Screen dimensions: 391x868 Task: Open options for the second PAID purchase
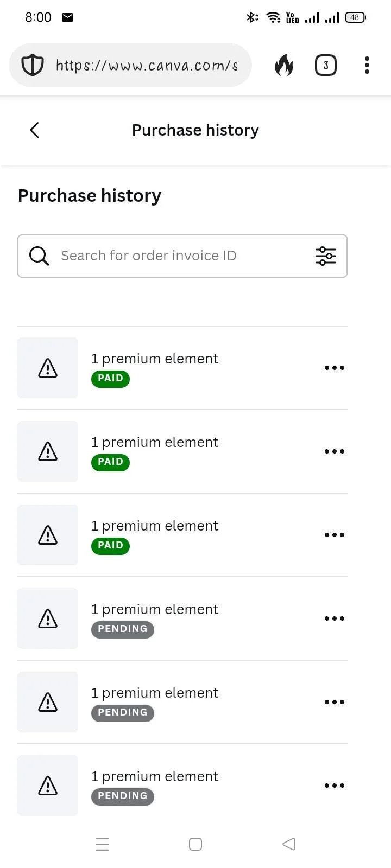pyautogui.click(x=335, y=451)
